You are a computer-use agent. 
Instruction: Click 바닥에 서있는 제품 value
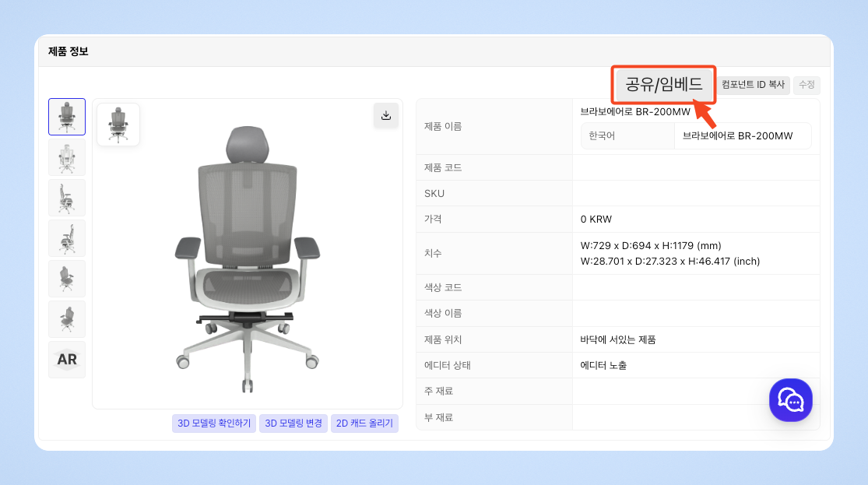618,339
